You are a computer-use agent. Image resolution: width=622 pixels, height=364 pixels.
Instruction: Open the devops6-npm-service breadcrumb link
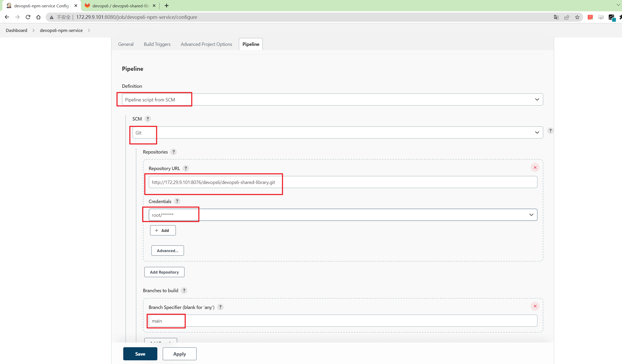61,30
